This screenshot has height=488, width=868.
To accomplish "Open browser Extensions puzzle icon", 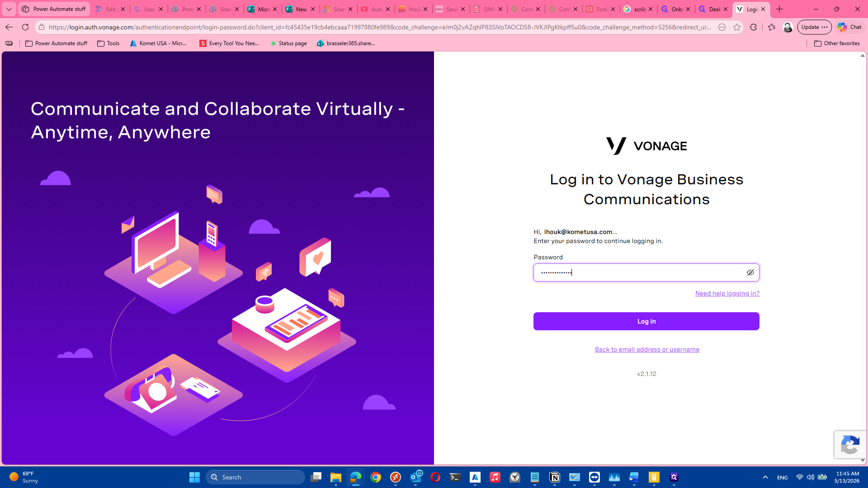I will (753, 27).
